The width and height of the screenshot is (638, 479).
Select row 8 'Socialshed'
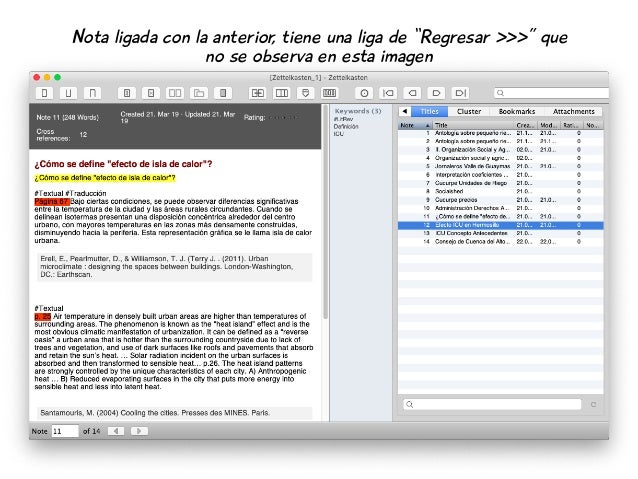[x=500, y=191]
